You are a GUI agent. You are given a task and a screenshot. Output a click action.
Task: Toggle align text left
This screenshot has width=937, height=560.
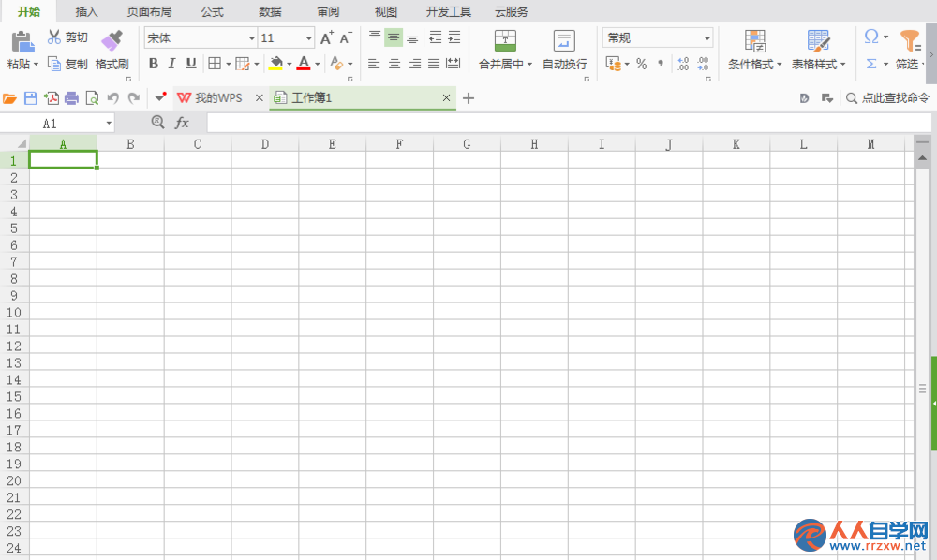point(374,64)
